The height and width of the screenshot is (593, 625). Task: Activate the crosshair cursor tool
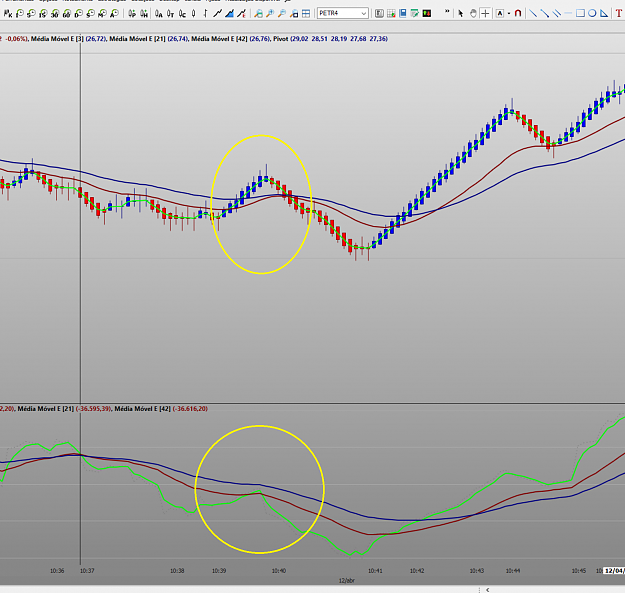pos(485,14)
